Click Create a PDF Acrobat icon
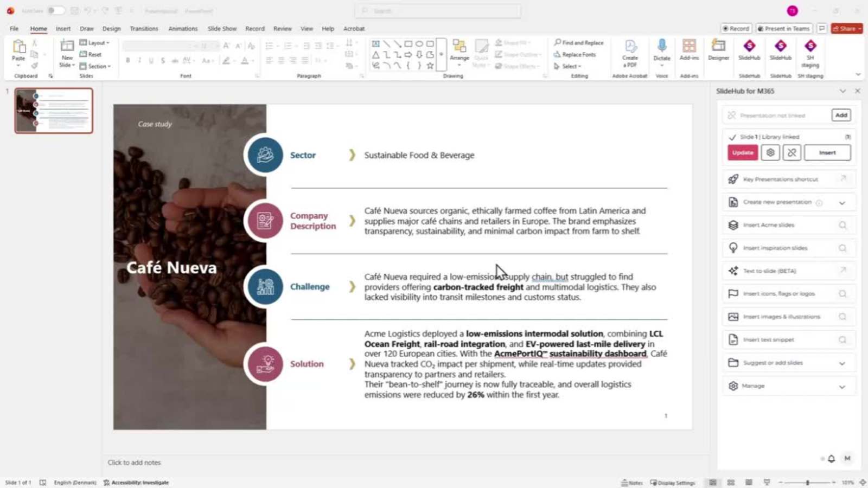 (x=630, y=53)
